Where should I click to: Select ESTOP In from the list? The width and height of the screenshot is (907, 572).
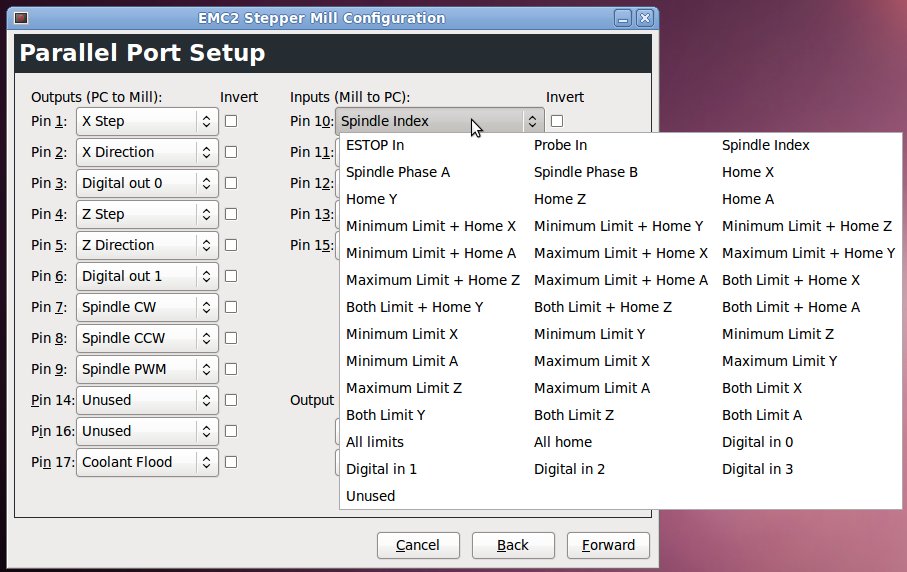375,145
